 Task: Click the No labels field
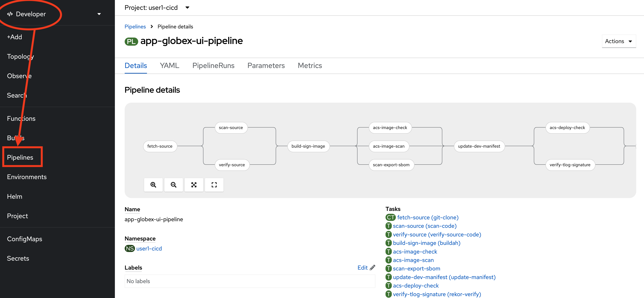click(x=250, y=281)
